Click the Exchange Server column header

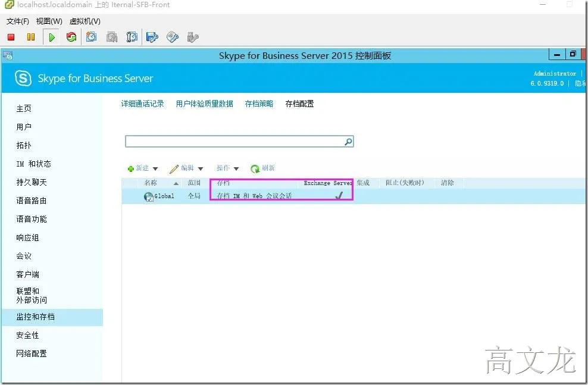328,183
